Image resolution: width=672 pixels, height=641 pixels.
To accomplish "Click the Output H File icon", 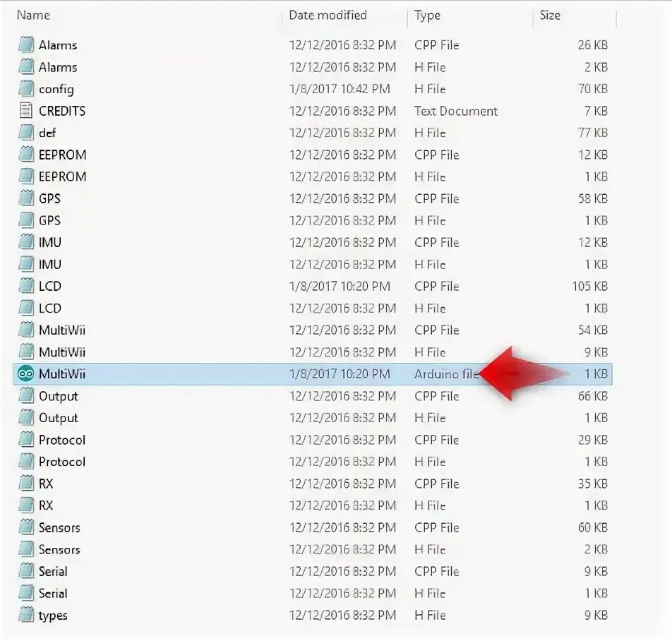I will 26,418.
